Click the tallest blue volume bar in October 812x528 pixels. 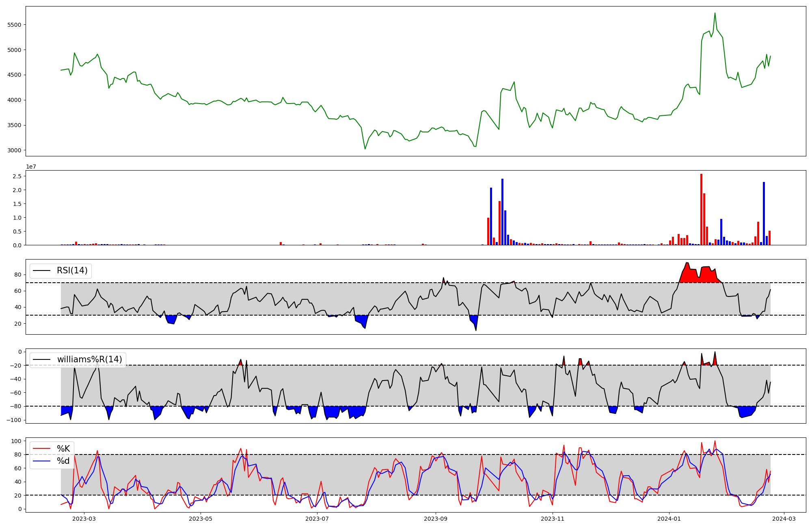point(502,212)
